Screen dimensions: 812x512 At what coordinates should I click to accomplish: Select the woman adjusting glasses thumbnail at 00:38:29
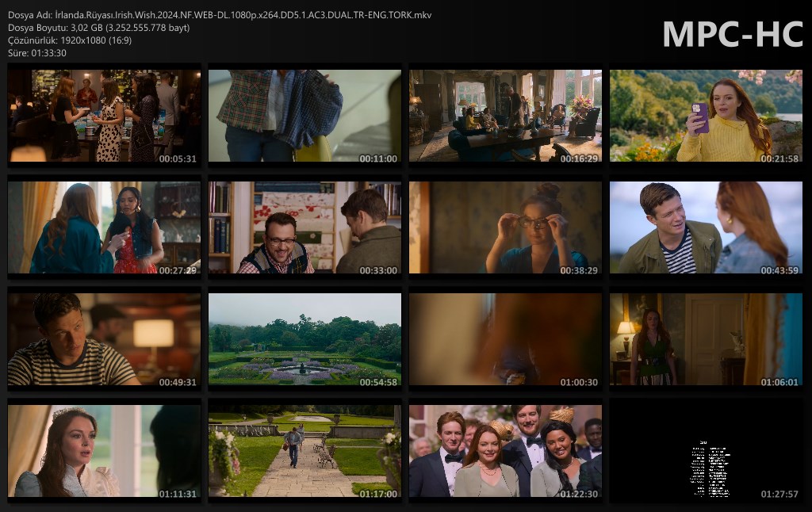pos(505,227)
